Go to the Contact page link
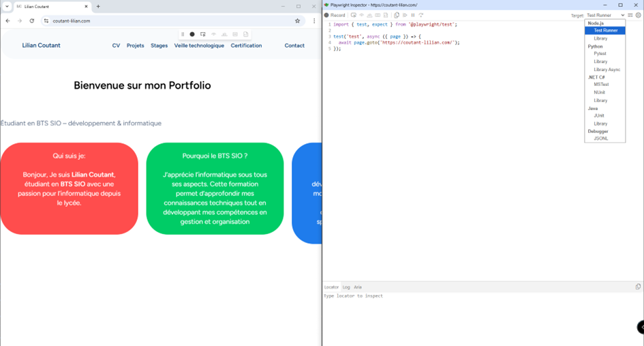The width and height of the screenshot is (644, 346). (294, 46)
